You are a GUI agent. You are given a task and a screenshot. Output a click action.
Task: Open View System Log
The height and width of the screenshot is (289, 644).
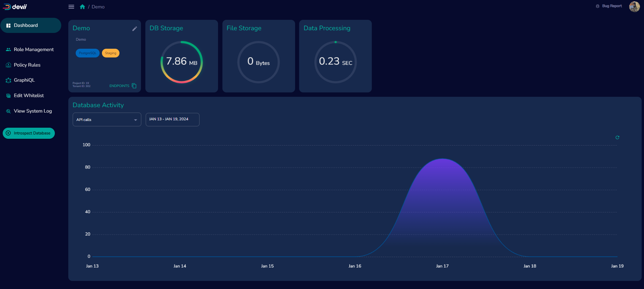(x=33, y=111)
